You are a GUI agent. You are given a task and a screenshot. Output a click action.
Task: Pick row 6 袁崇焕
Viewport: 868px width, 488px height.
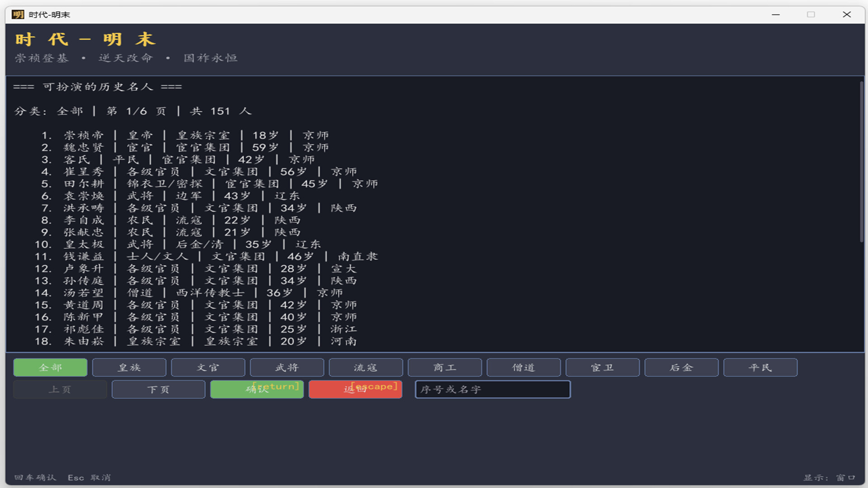[171, 196]
